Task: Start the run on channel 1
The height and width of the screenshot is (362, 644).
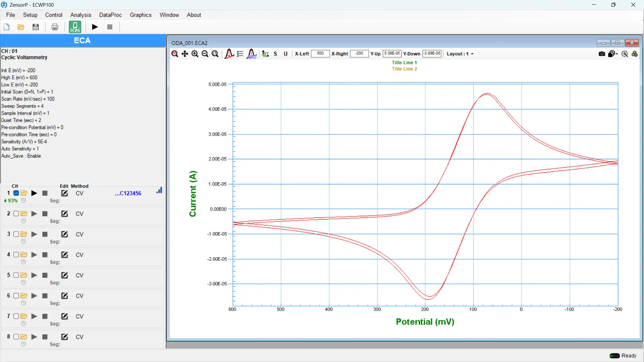Action: point(34,193)
